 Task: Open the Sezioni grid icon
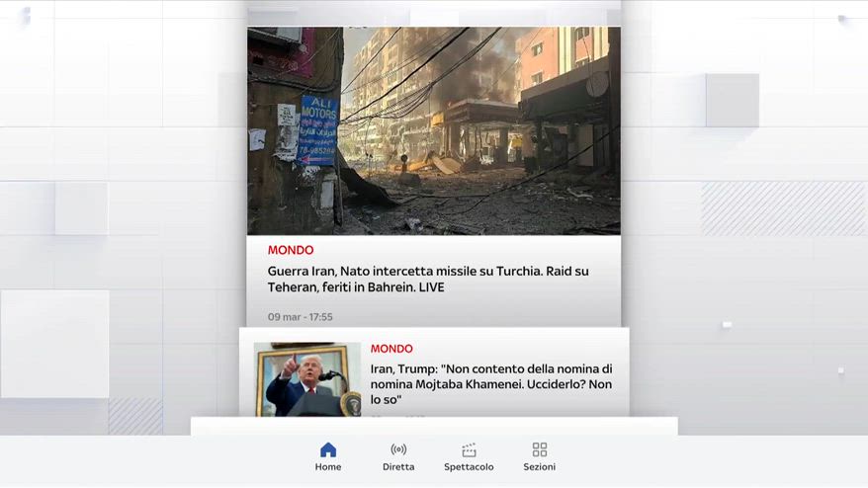coord(539,449)
